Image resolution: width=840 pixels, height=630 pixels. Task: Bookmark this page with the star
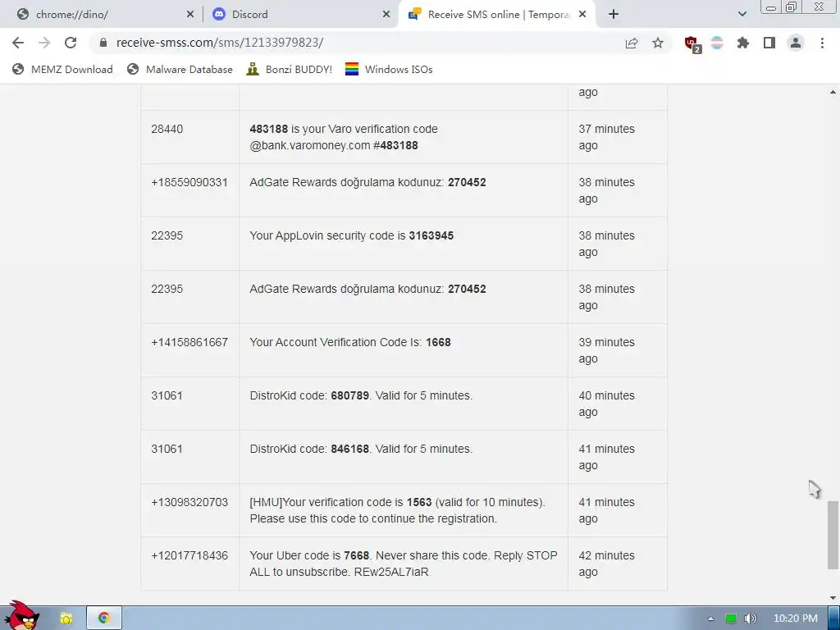point(657,43)
